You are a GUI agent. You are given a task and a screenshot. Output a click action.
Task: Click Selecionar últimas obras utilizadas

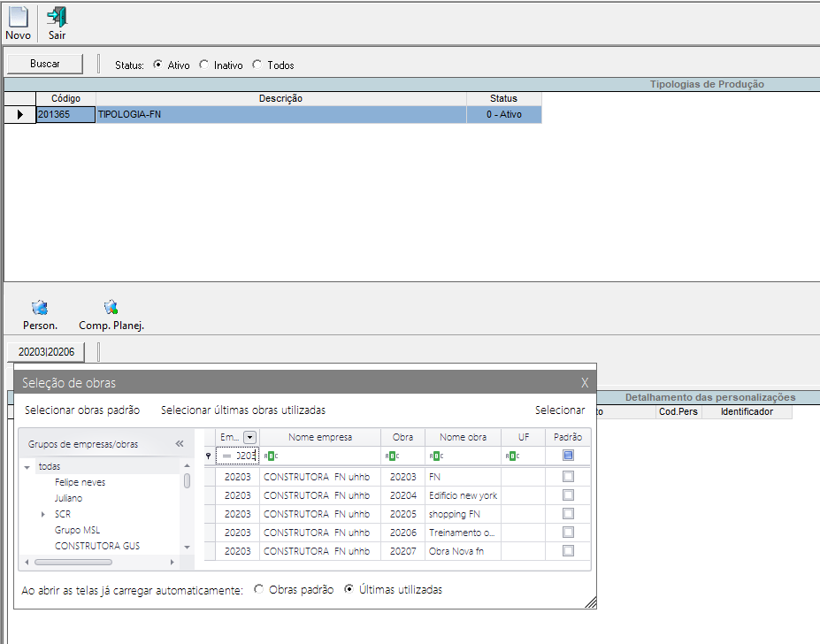pyautogui.click(x=243, y=410)
